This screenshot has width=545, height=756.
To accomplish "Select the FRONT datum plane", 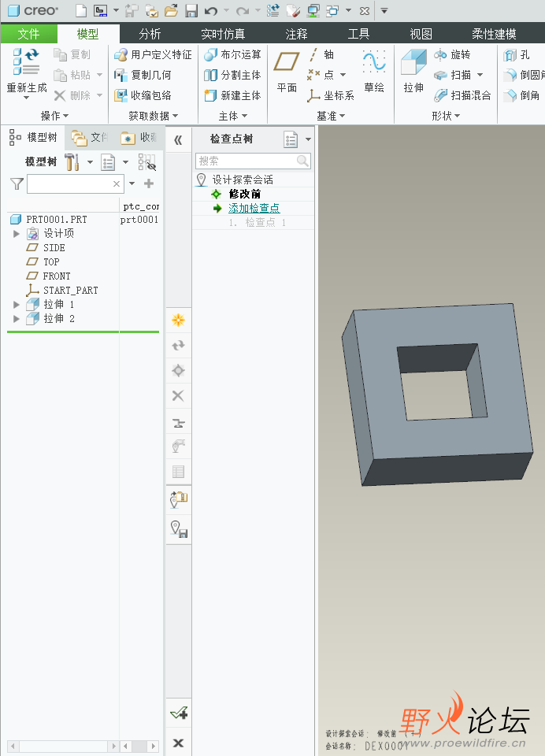I will coord(57,276).
